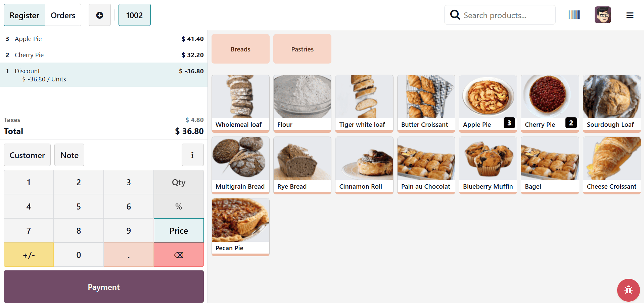This screenshot has height=303, width=644.
Task: Open the order options three-dot menu
Action: 192,155
